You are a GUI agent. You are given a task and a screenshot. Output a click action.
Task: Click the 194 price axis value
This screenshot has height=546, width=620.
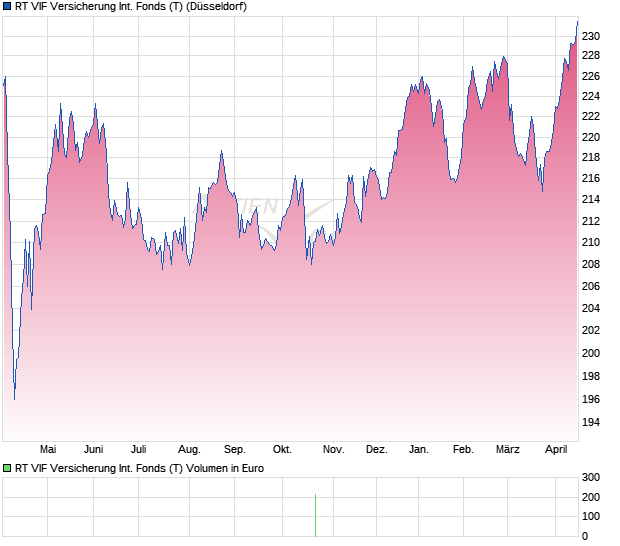(x=591, y=423)
